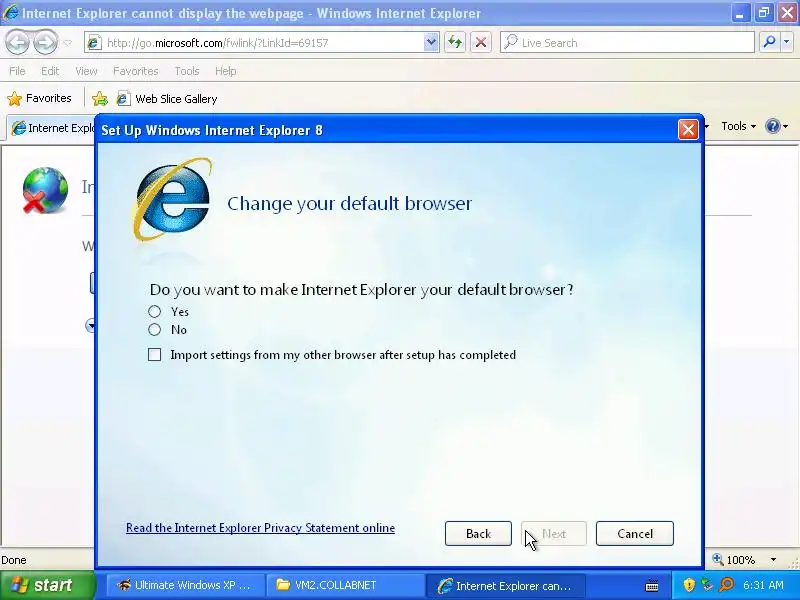The image size is (800, 600).
Task: Open the search provider dropdown arrow
Action: (x=787, y=43)
